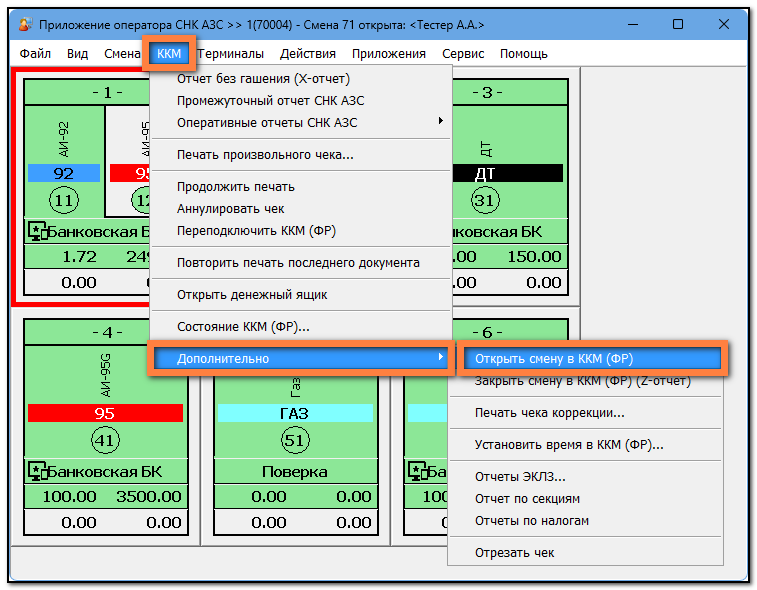757x590 pixels.
Task: Open Отчеты ЭКЛЗ
Action: pos(586,477)
